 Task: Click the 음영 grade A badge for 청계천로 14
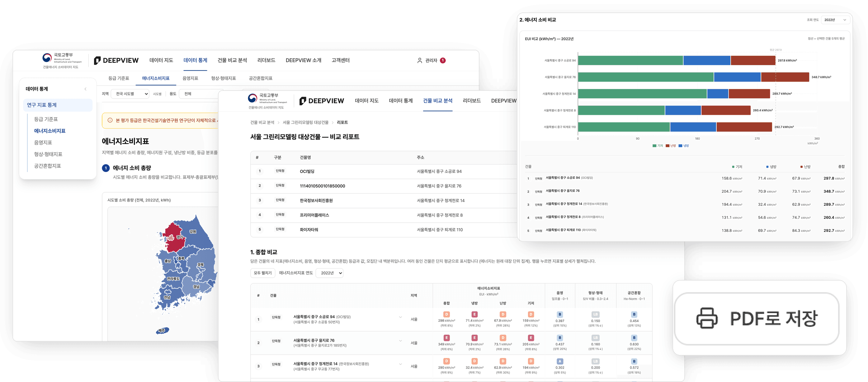(x=560, y=361)
